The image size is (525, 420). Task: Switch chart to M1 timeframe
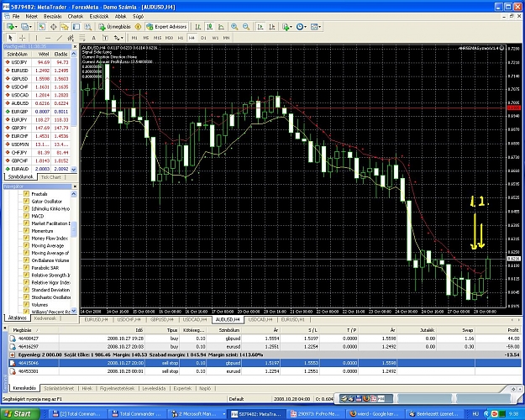pyautogui.click(x=134, y=38)
